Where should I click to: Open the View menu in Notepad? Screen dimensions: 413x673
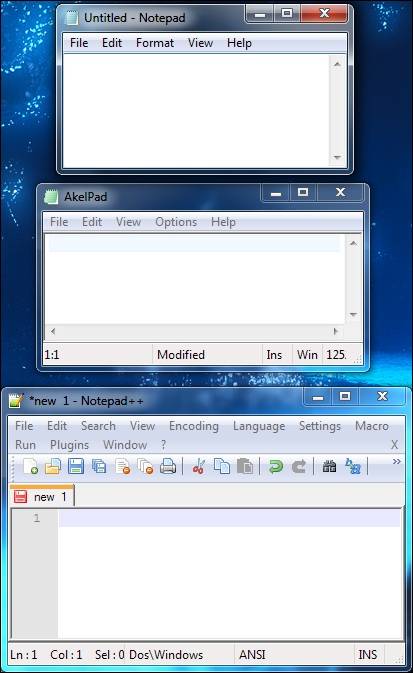pyautogui.click(x=200, y=43)
